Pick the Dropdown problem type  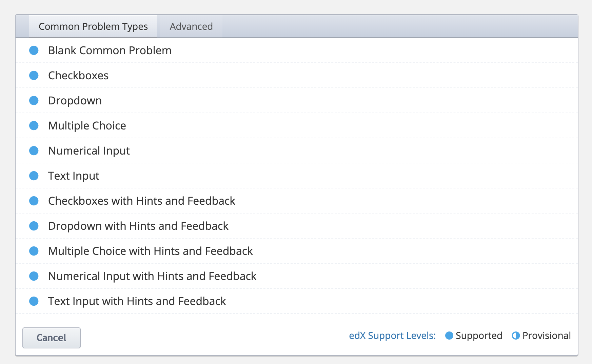[297, 101]
